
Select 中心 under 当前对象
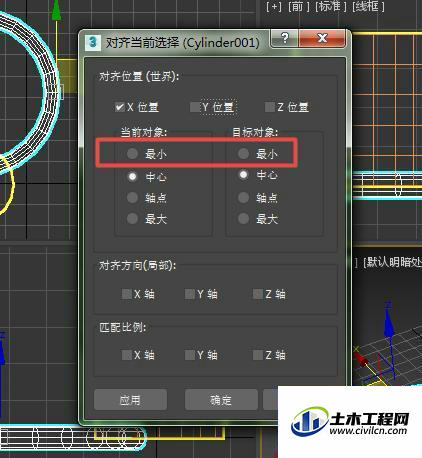click(x=132, y=176)
